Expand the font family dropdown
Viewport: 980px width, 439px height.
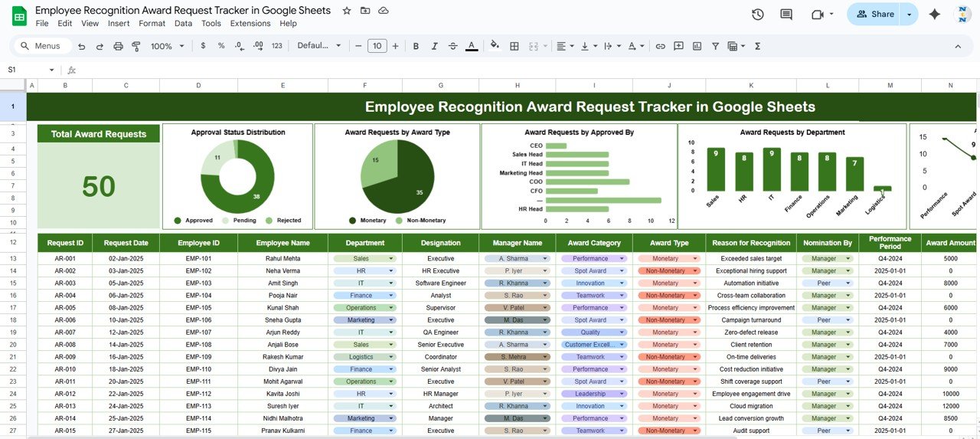[x=318, y=46]
